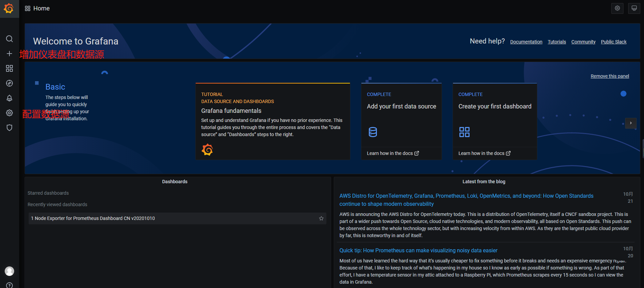The image size is (644, 288).
Task: Open the Grafana fundamentals tutorial card
Action: point(273,121)
